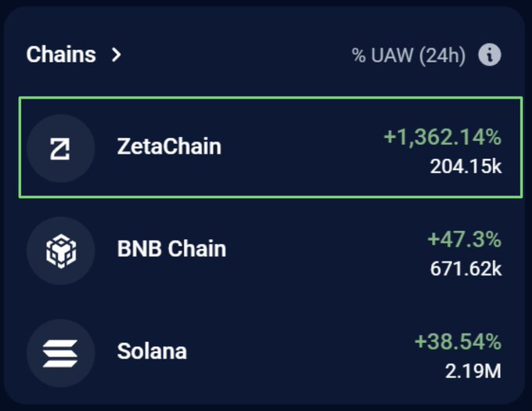
Task: Click BNB Chain's 671.62k wallet count
Action: pyautogui.click(x=465, y=269)
